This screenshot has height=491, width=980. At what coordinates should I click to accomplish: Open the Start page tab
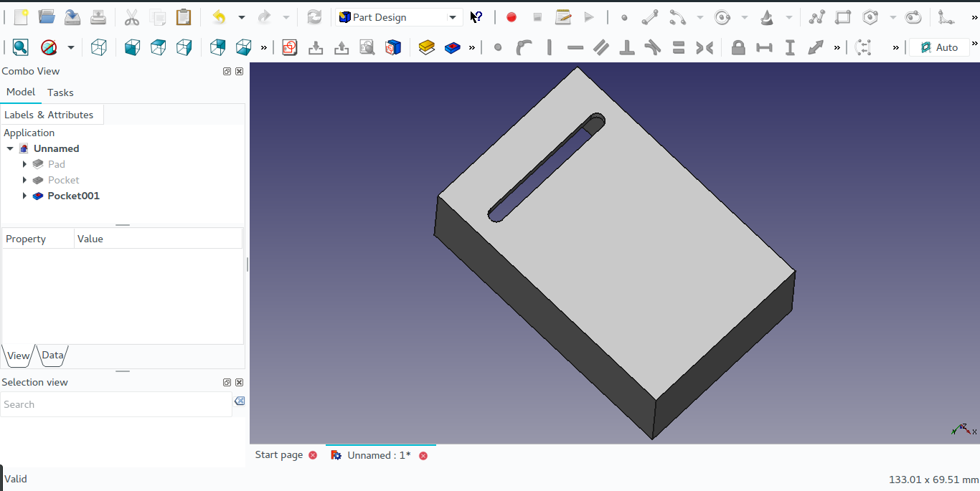279,454
